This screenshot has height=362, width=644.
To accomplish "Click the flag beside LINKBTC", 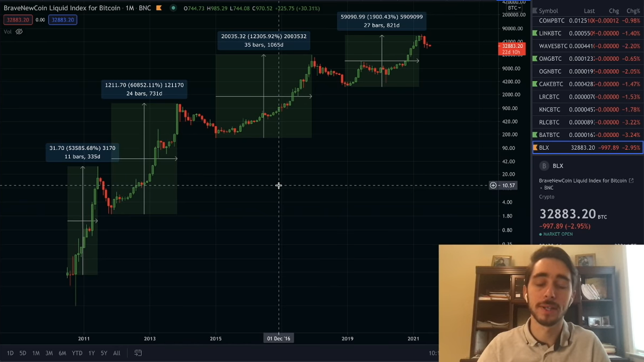I will 535,33.
